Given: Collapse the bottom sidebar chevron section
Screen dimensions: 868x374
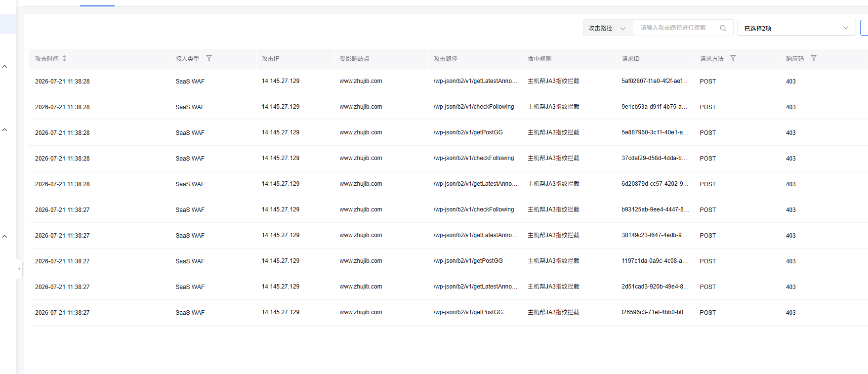Looking at the screenshot, I should (x=4, y=237).
